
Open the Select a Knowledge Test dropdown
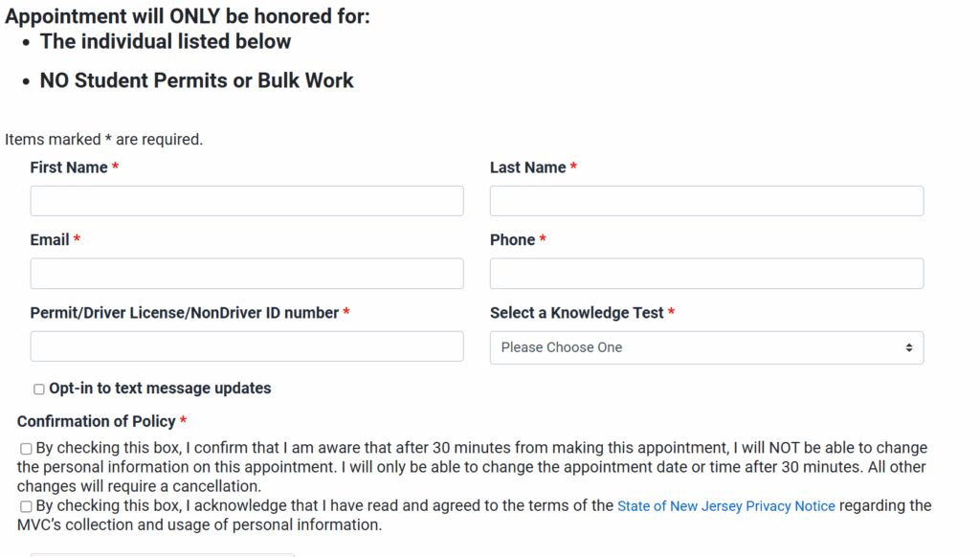click(x=706, y=347)
